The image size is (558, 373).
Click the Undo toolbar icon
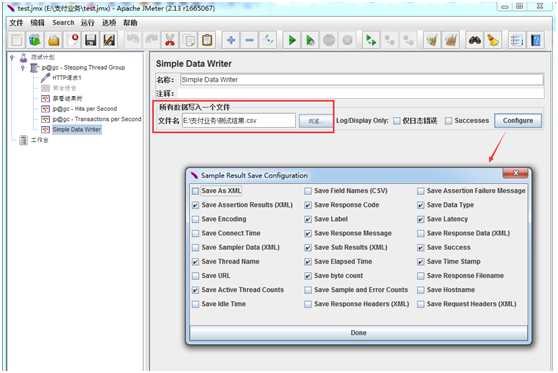click(133, 40)
